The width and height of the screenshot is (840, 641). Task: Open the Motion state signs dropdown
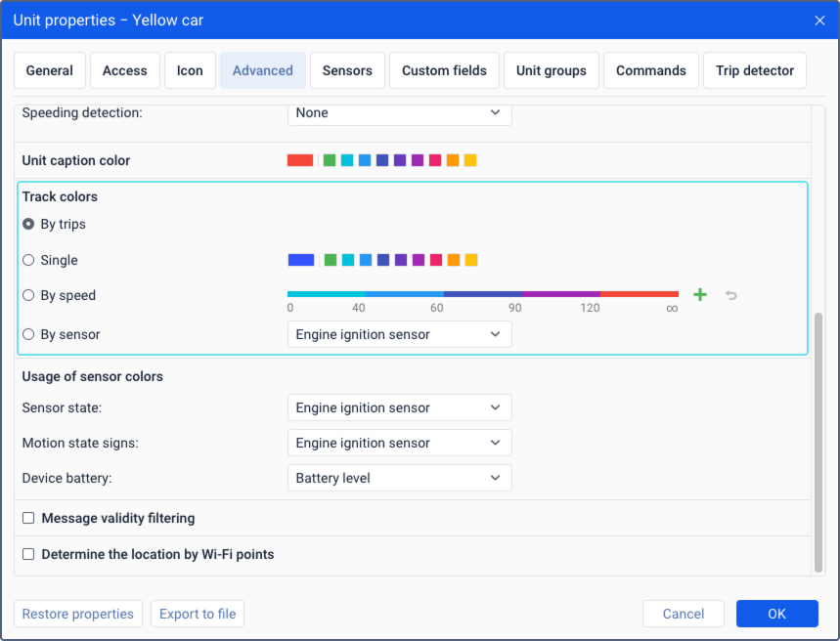[x=399, y=443]
